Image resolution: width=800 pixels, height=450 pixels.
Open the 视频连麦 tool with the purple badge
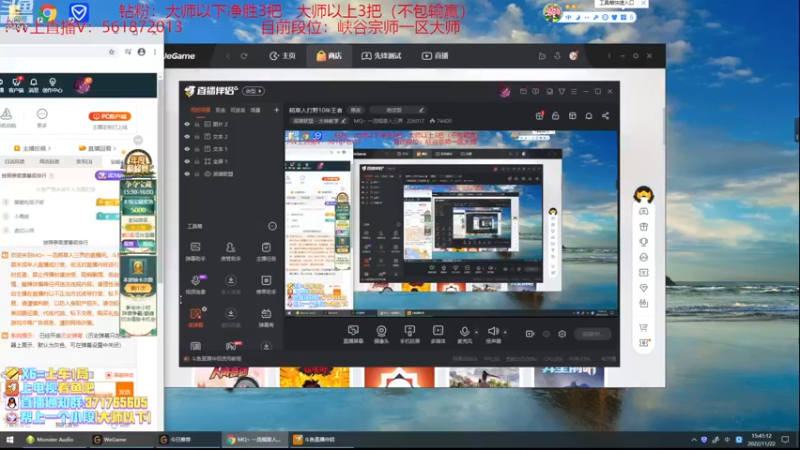tap(195, 285)
